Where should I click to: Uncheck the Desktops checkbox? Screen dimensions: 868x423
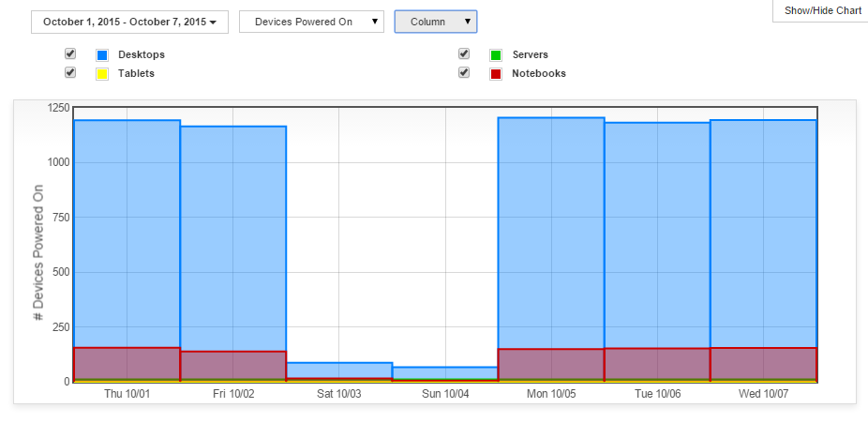pos(70,54)
